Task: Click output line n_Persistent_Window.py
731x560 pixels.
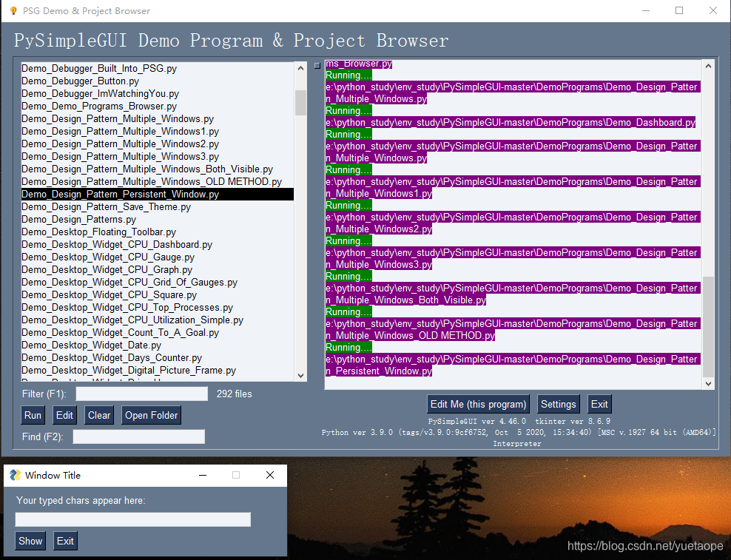Action: click(x=379, y=371)
